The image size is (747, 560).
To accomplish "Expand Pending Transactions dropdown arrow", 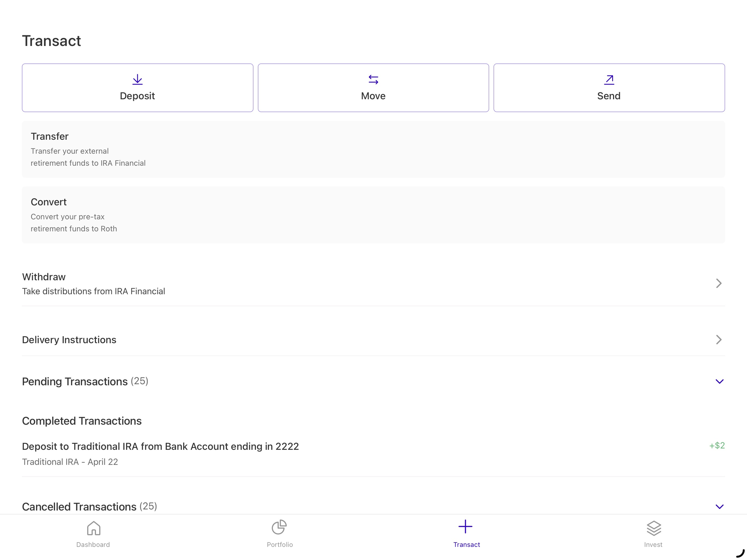I will pos(720,382).
